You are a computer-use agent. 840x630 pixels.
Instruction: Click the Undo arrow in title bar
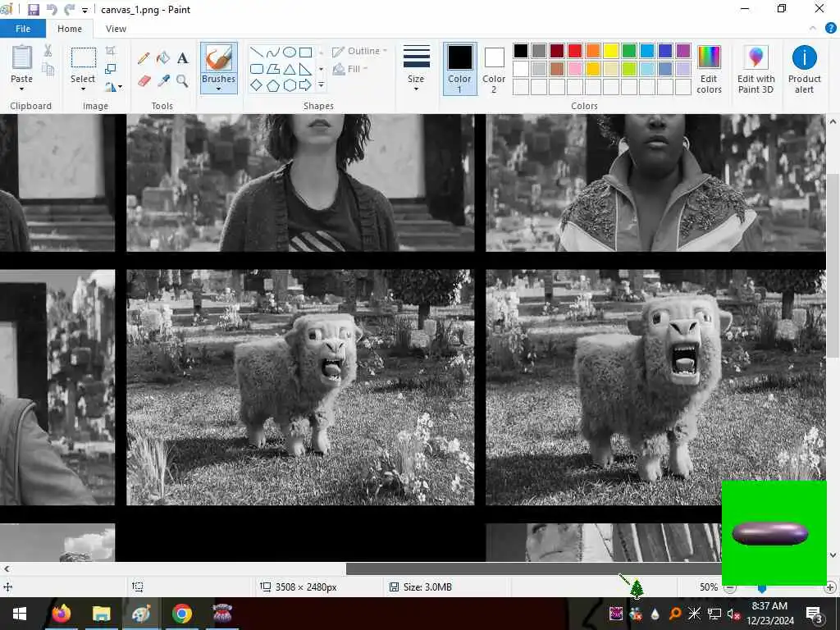click(x=52, y=10)
